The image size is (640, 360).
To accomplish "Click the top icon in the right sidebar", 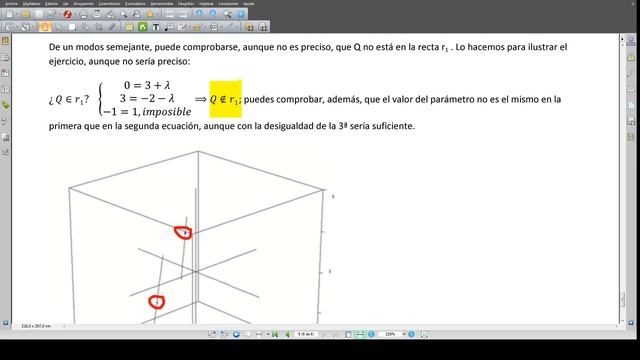I will coord(631,41).
